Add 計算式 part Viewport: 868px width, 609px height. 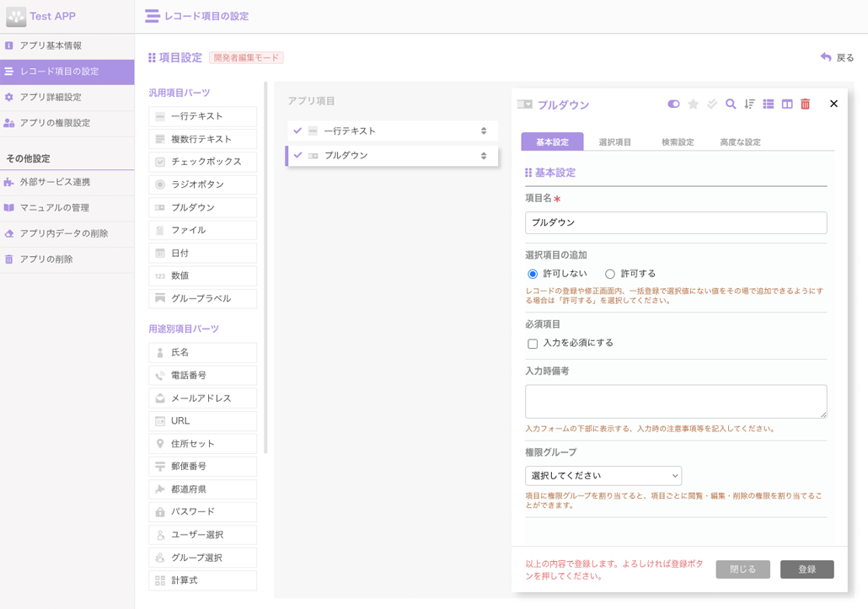[x=202, y=580]
